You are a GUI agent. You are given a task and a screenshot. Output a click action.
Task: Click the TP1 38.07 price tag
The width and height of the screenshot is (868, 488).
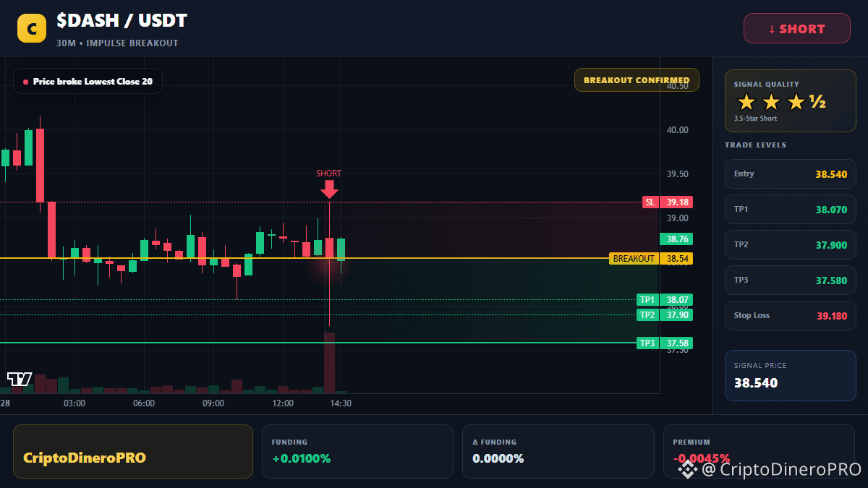coord(664,299)
